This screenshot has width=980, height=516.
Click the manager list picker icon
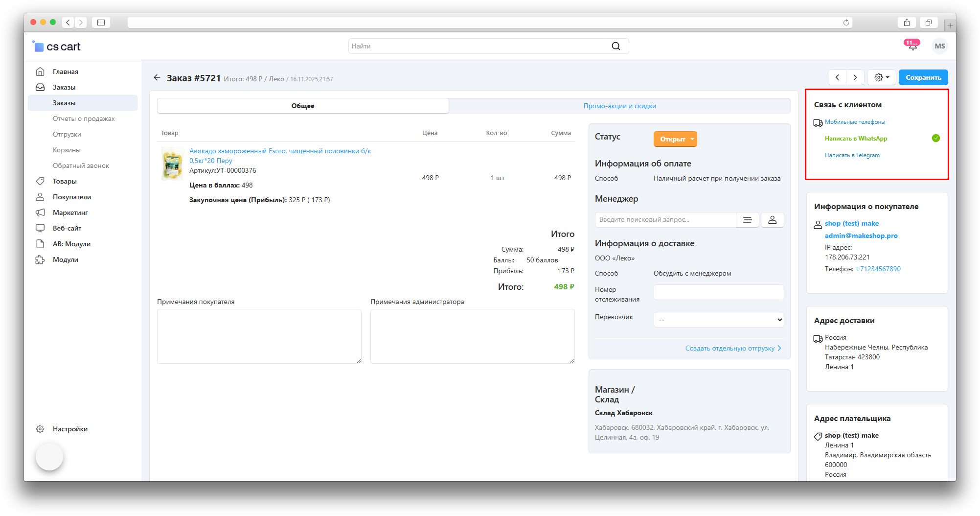(747, 220)
